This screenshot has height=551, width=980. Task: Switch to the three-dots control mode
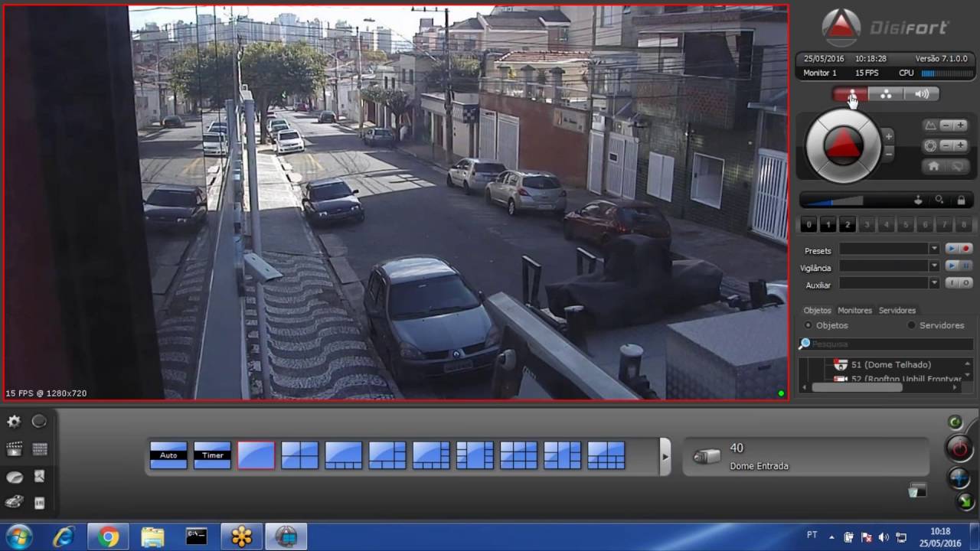click(886, 94)
